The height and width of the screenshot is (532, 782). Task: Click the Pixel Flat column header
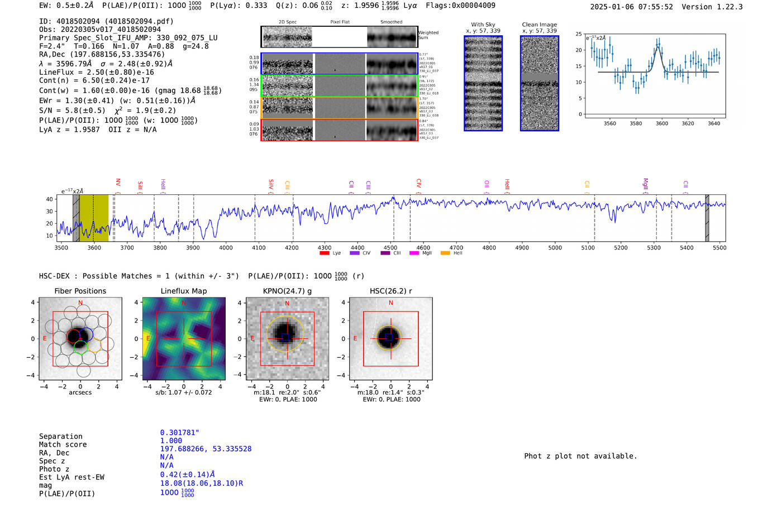340,22
